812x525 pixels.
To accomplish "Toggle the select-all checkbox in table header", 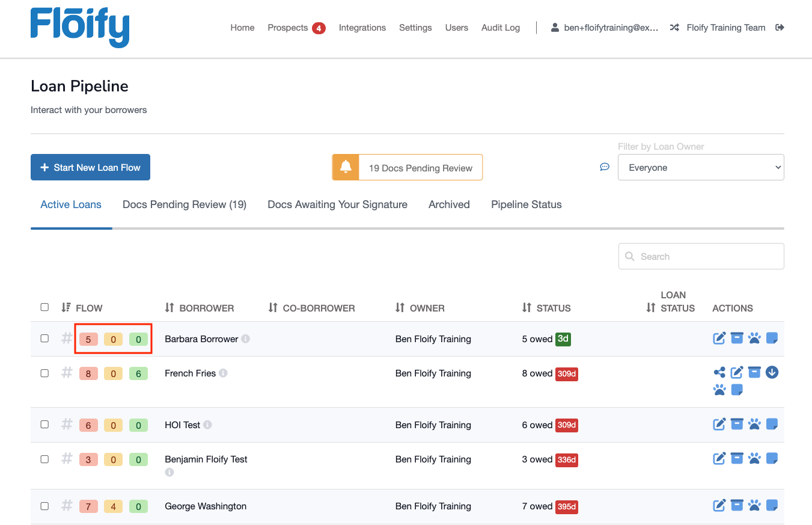I will [x=44, y=307].
